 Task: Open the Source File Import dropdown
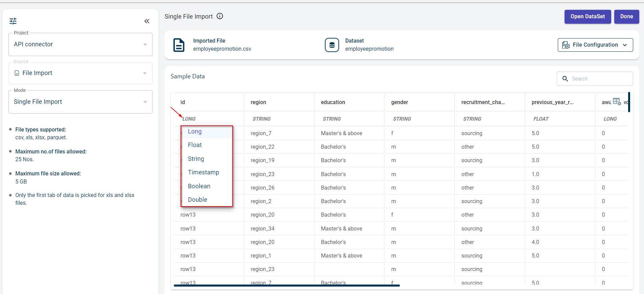pyautogui.click(x=145, y=73)
